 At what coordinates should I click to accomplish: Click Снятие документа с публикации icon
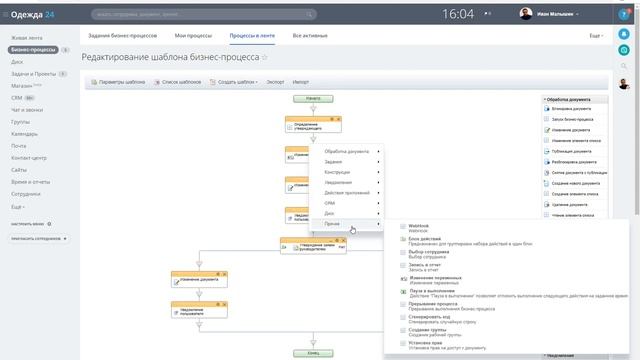547,173
